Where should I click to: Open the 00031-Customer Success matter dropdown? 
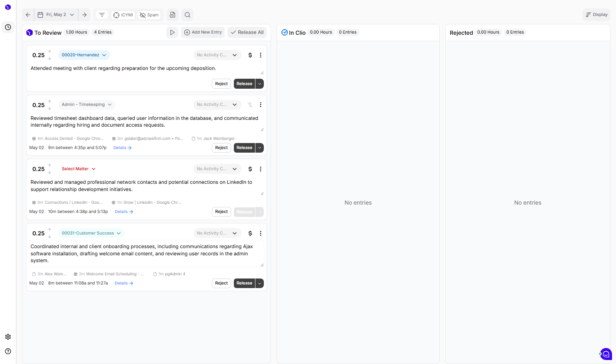91,233
